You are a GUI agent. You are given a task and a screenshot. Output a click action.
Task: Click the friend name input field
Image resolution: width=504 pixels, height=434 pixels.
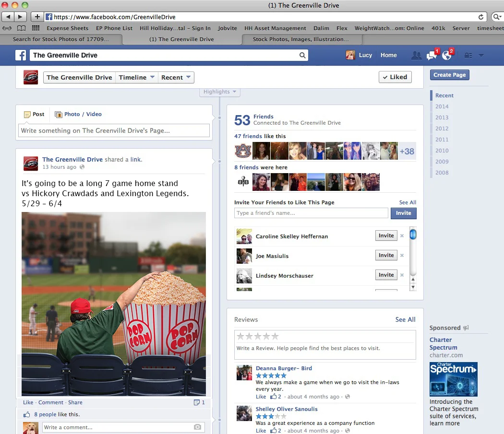(311, 213)
